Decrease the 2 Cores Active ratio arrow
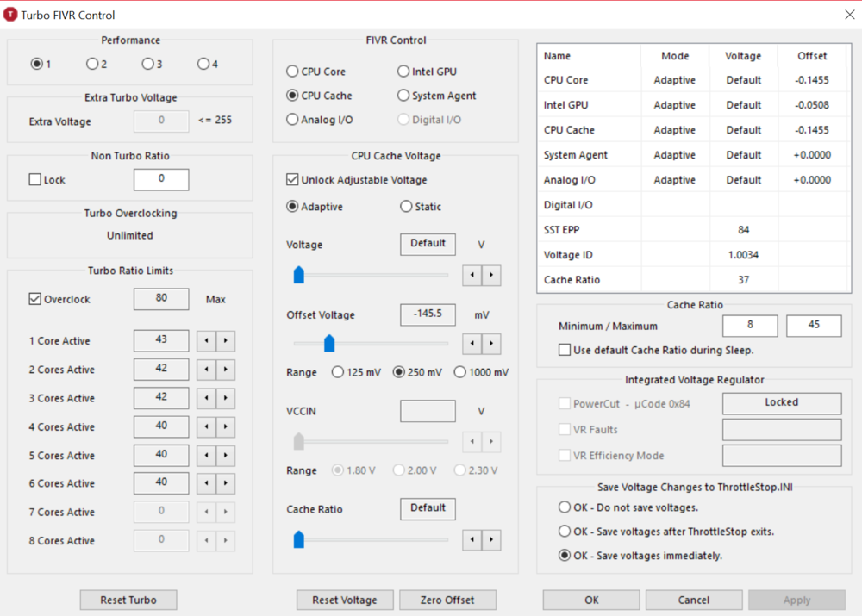This screenshot has width=862, height=616. click(x=206, y=370)
